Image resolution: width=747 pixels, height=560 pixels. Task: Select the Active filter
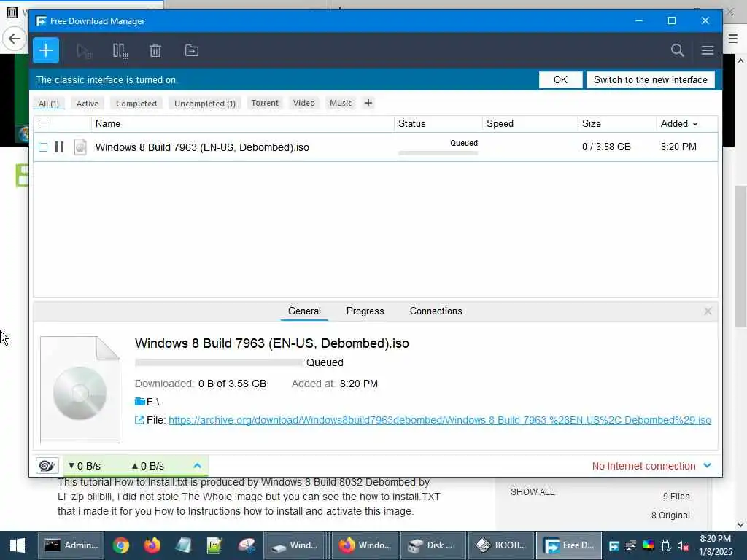[88, 104]
